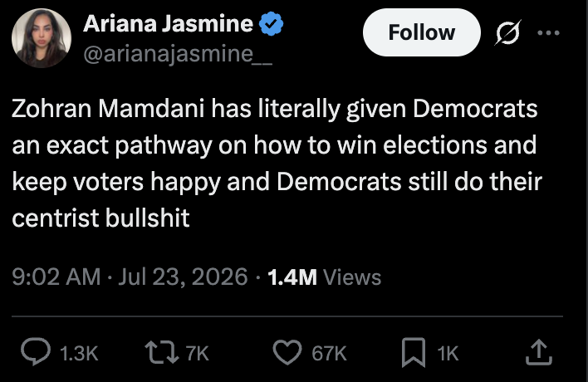Like the post with heart icon
This screenshot has height=382, width=588.
click(287, 352)
